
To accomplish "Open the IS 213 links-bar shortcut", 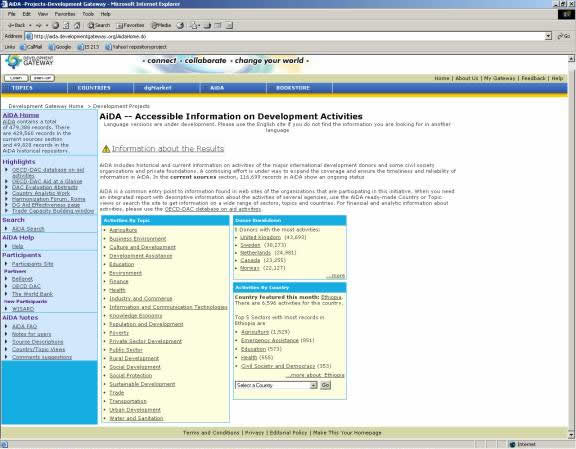I will tap(88, 47).
